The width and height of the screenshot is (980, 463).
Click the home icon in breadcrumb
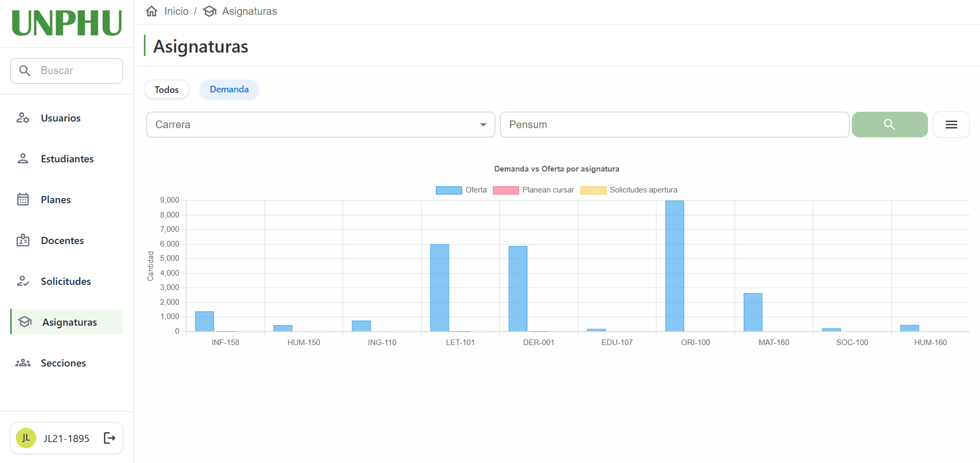point(152,11)
